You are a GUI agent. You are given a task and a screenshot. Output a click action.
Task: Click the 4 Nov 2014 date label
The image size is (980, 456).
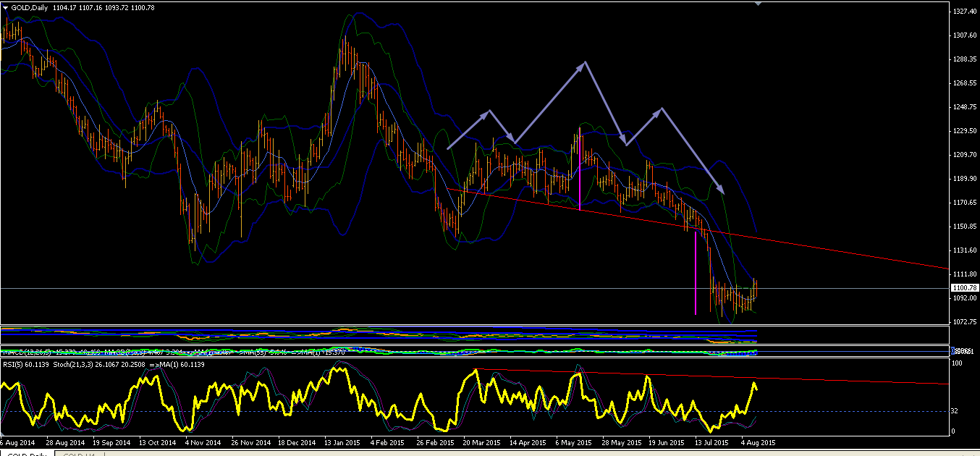[203, 442]
